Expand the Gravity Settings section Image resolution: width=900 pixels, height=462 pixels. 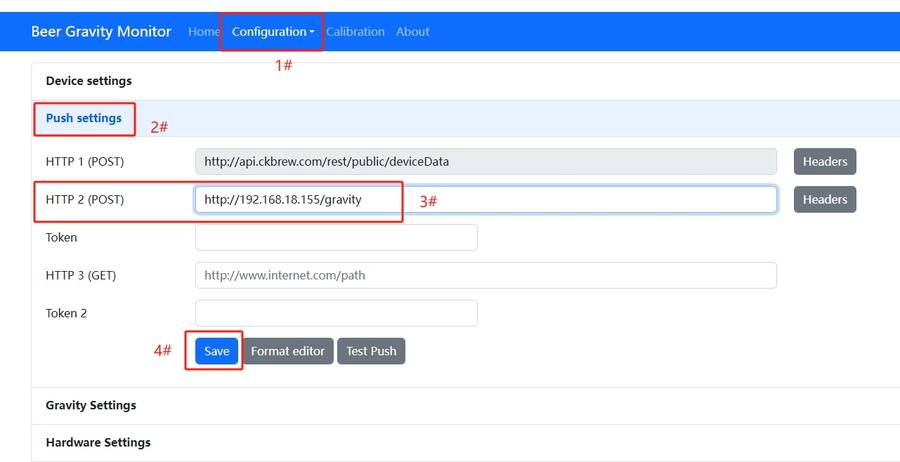click(x=91, y=405)
